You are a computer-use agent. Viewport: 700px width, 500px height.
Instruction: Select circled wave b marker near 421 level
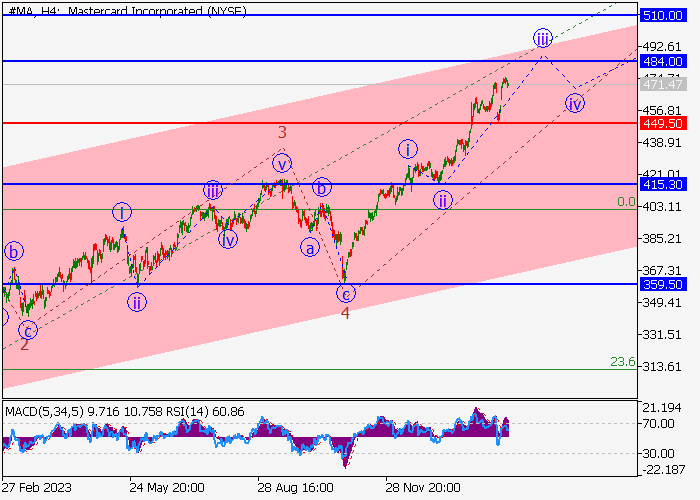(x=322, y=187)
